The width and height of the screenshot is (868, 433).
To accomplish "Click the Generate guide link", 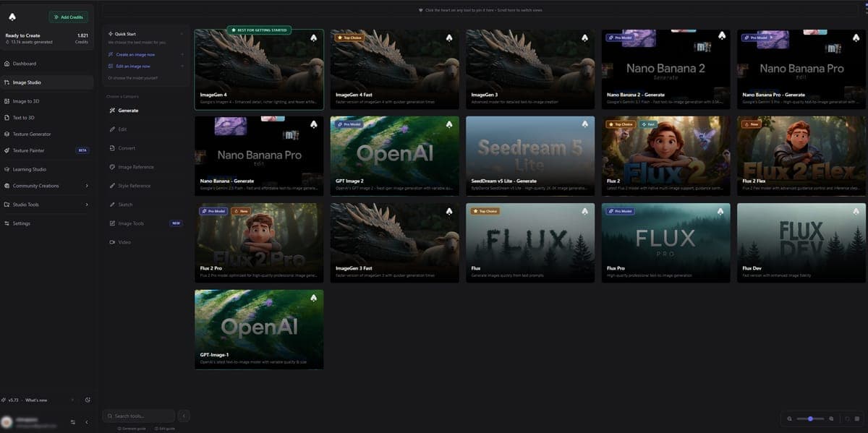I will [132, 429].
